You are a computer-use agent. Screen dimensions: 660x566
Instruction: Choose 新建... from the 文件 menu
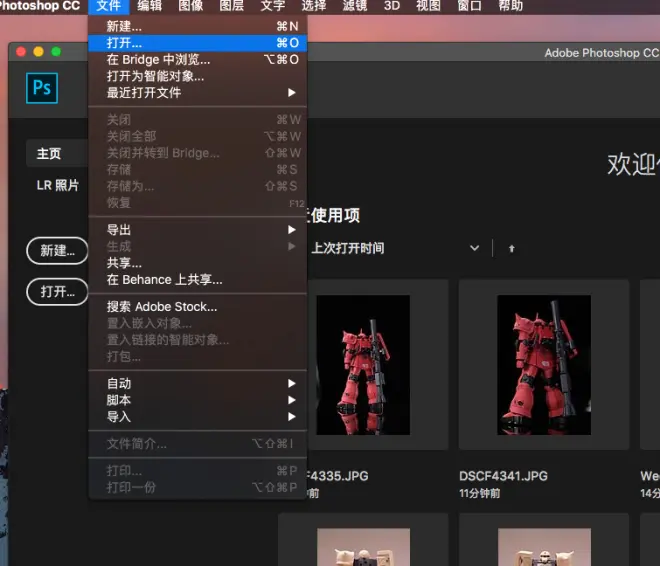(197, 26)
